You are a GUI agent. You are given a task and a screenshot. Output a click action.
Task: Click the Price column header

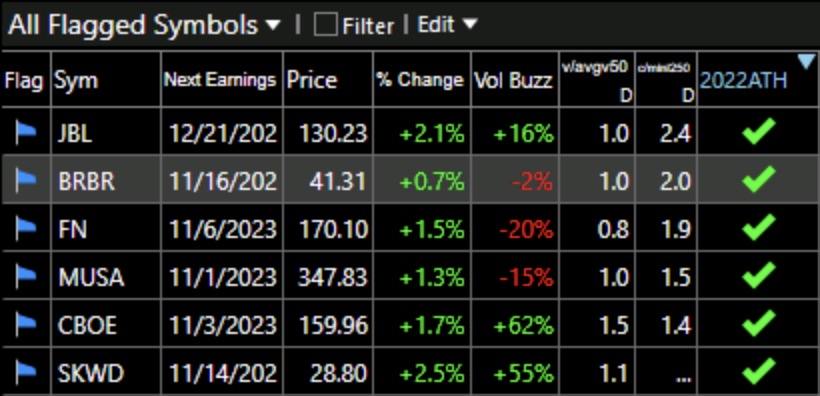pyautogui.click(x=312, y=80)
